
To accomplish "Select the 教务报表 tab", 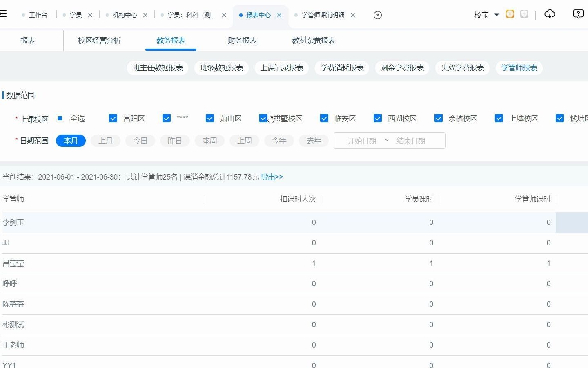I will click(x=171, y=40).
